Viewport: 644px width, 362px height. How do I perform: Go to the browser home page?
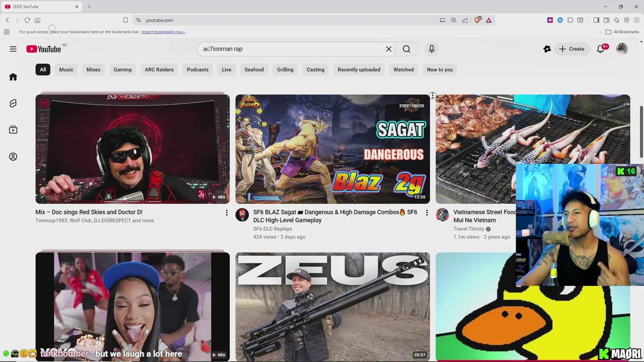pyautogui.click(x=37, y=20)
